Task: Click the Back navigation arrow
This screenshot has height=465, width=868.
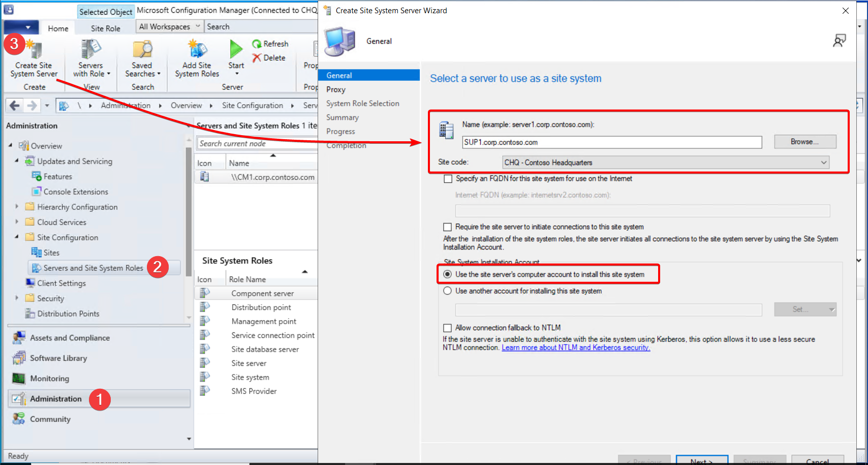Action: pyautogui.click(x=15, y=105)
